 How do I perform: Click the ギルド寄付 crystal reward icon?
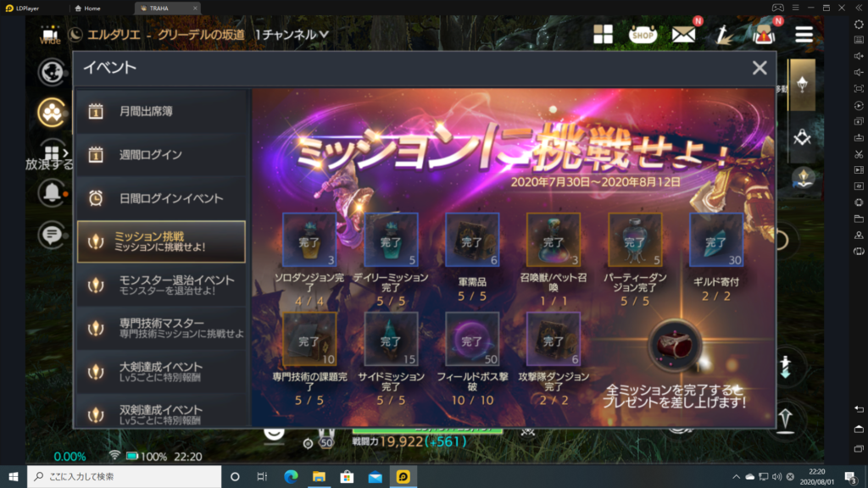coord(716,240)
